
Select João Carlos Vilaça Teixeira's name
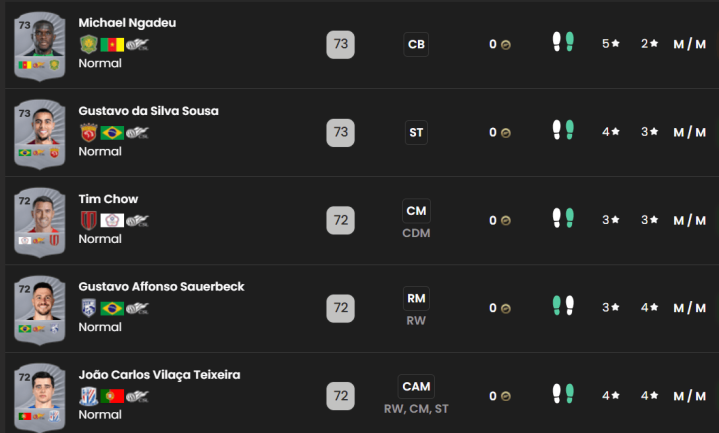click(x=159, y=375)
